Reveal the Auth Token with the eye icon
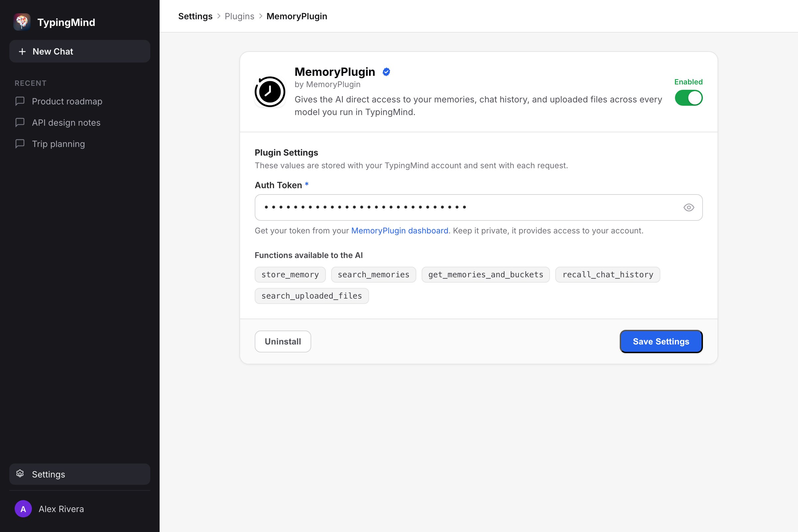 688,207
